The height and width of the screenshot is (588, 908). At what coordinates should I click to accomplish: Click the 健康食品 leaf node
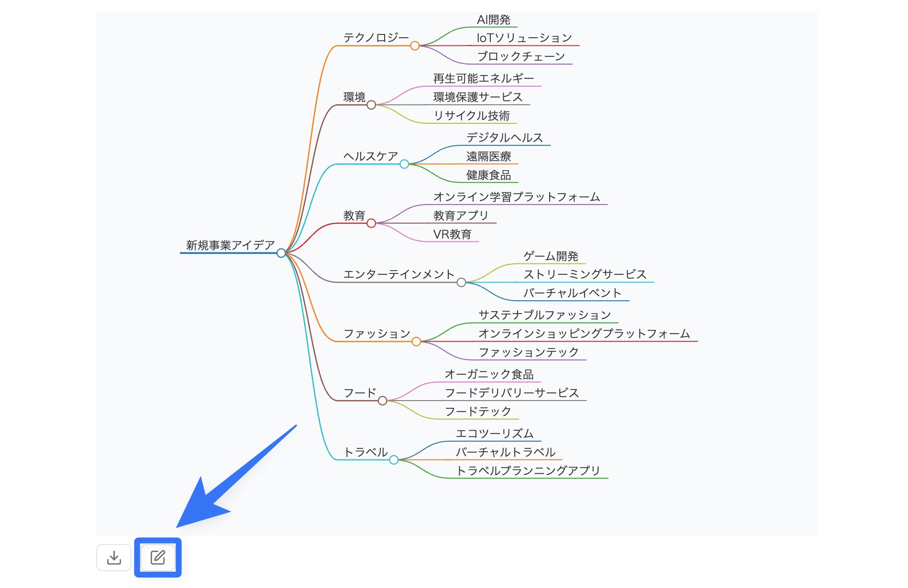(488, 175)
